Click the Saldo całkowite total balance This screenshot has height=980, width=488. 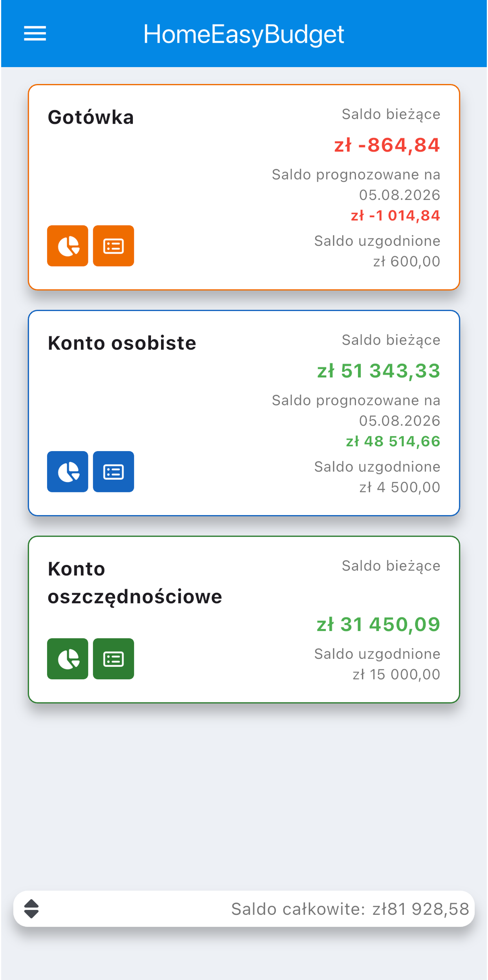(350, 909)
